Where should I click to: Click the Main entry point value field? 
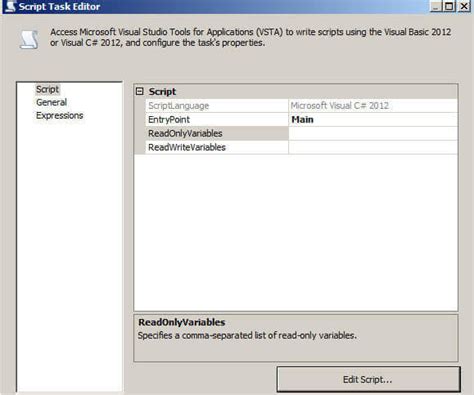click(373, 120)
